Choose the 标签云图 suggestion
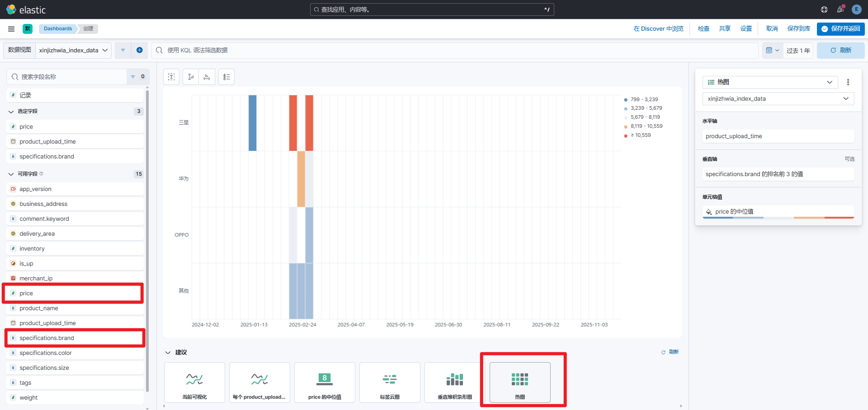 pyautogui.click(x=390, y=382)
